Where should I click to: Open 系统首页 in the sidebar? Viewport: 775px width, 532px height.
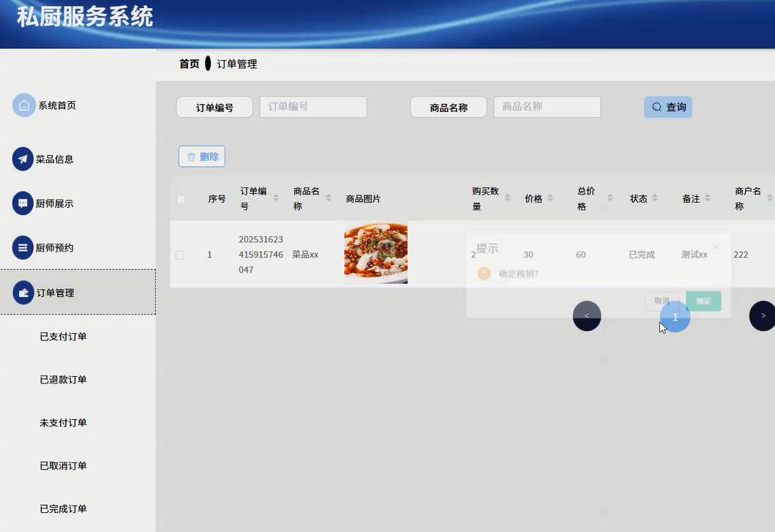pyautogui.click(x=57, y=105)
